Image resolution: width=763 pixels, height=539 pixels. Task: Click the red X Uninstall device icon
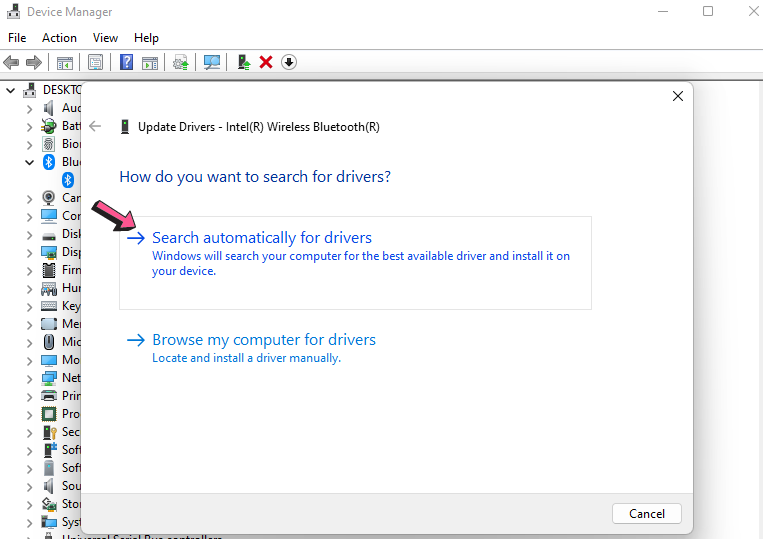tap(266, 62)
